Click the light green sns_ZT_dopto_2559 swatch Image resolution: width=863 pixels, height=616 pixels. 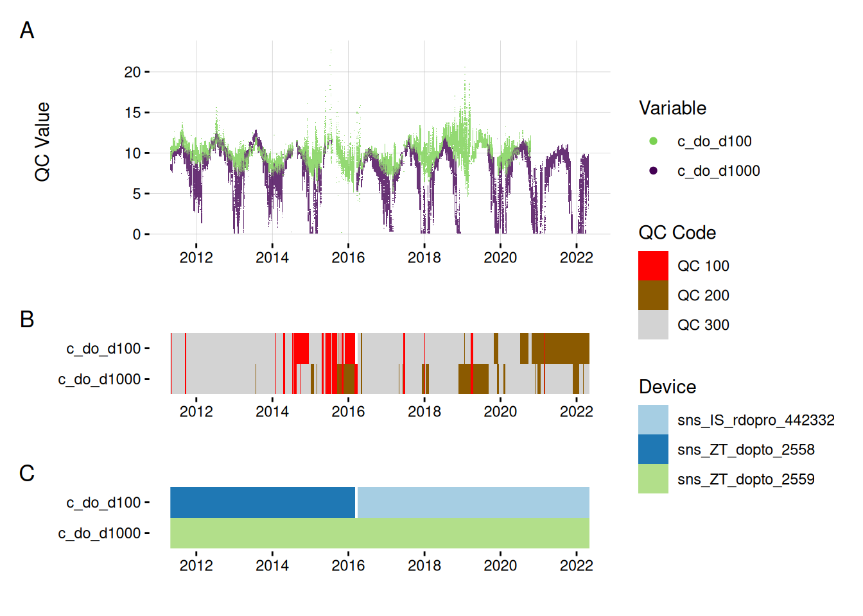pyautogui.click(x=653, y=479)
